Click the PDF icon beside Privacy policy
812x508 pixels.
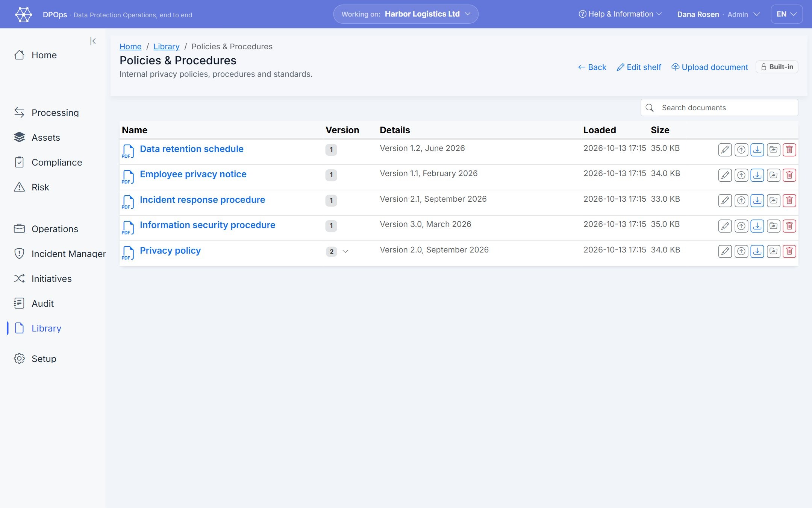tap(128, 253)
